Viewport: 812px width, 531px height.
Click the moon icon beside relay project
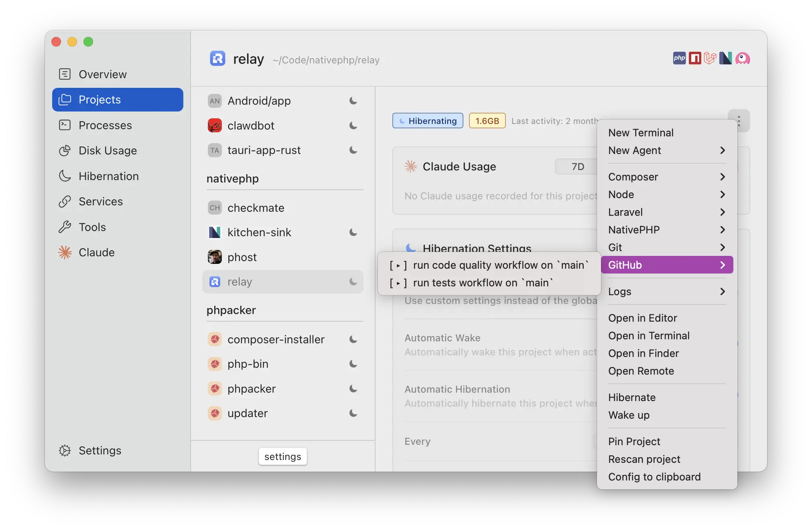353,282
